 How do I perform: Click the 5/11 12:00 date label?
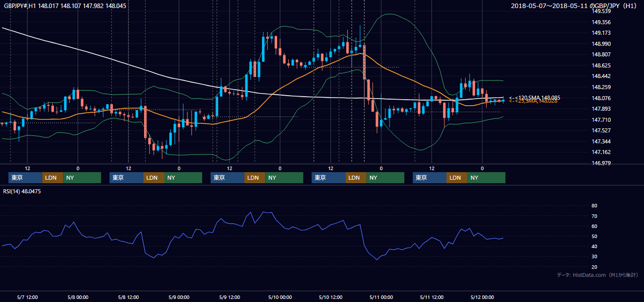(432, 297)
